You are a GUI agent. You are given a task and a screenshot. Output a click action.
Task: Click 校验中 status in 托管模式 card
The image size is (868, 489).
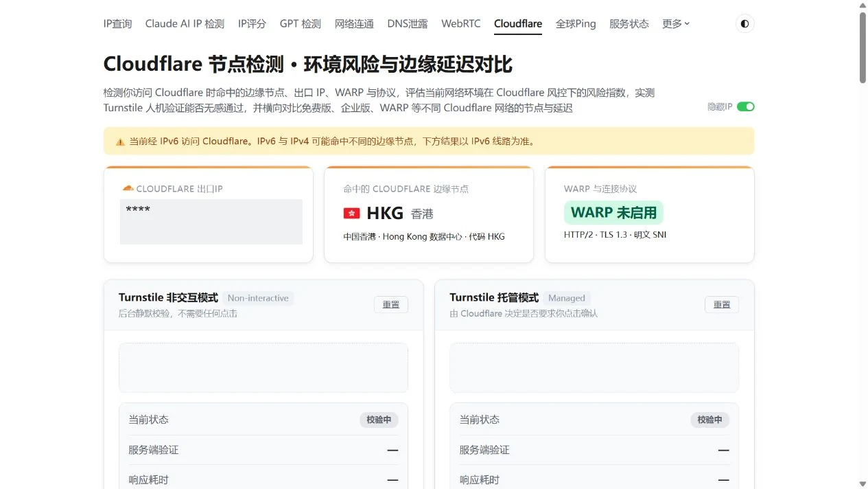pyautogui.click(x=709, y=420)
